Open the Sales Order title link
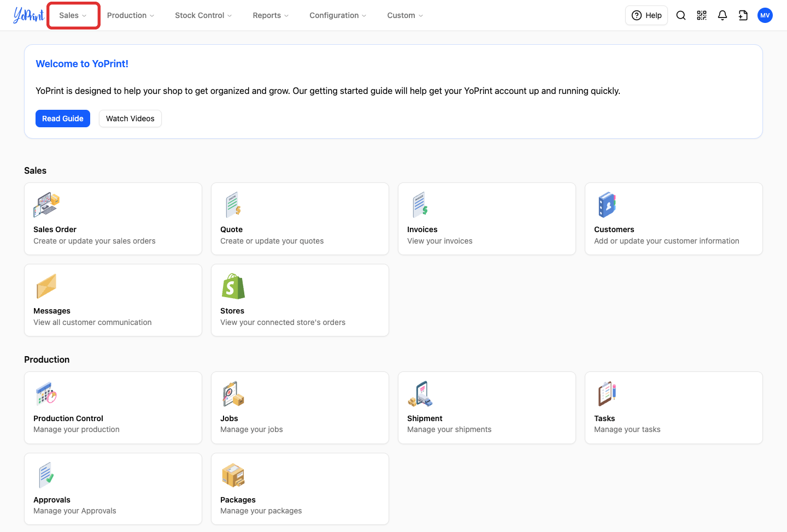This screenshot has height=532, width=787. point(55,229)
